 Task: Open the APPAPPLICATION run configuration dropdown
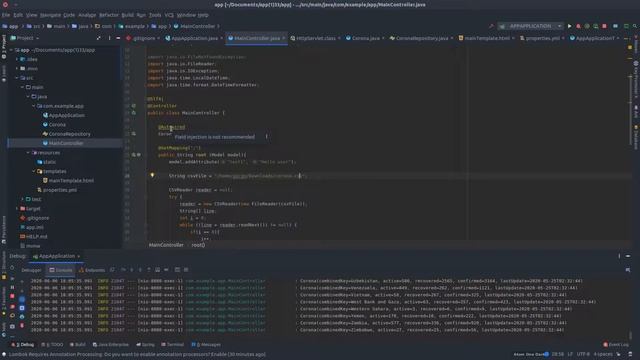[x=530, y=26]
